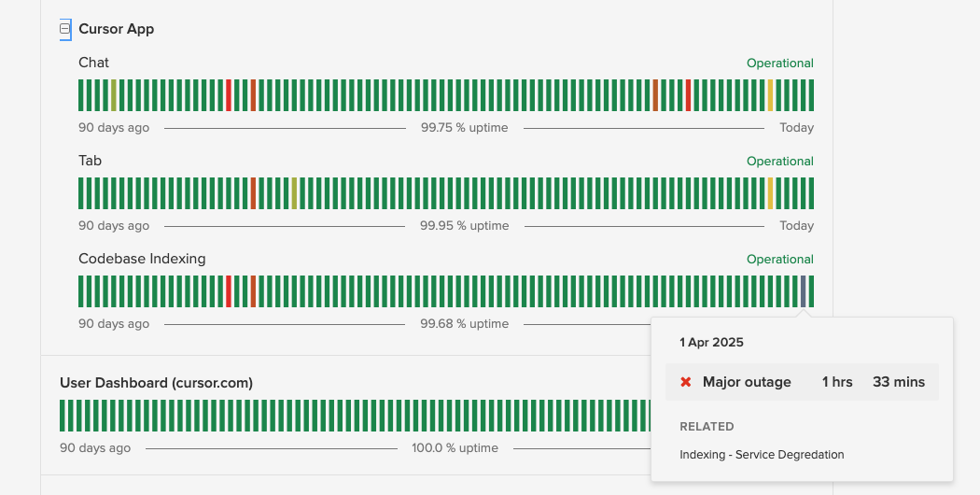Click the 100.0 % uptime text
980x495 pixels.
coord(455,448)
